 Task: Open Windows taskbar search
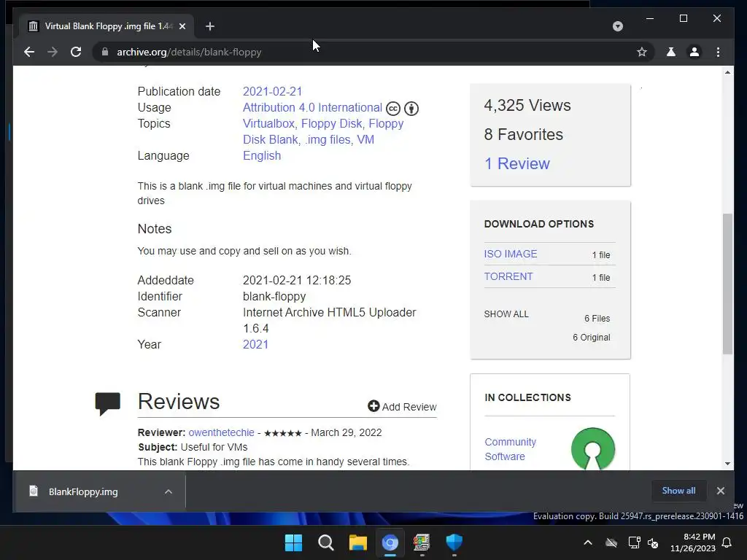[x=326, y=542]
